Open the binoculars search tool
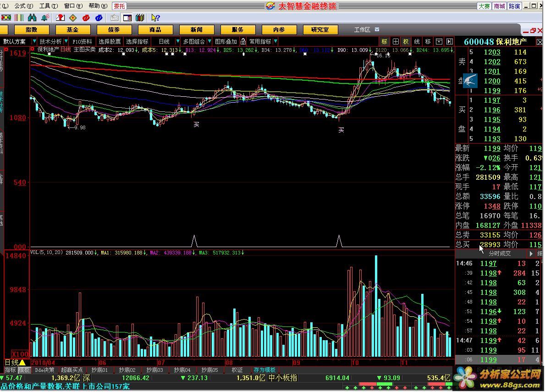Viewport: 545px width, 392px height. 32,18
